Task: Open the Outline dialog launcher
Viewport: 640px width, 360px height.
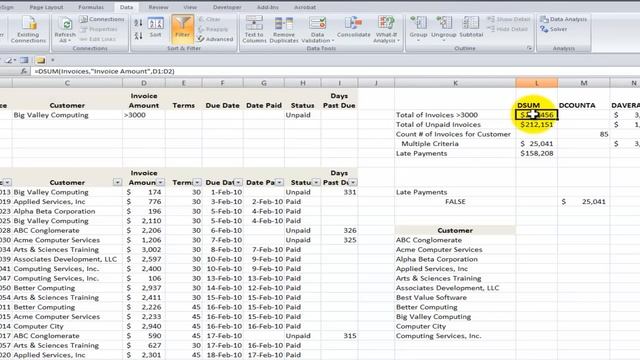Action: [x=529, y=48]
